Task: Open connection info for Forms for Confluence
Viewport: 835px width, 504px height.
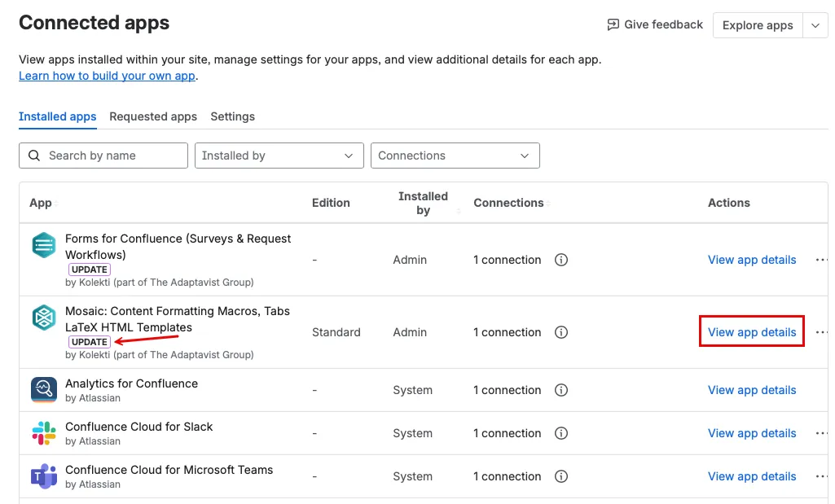Action: coord(561,260)
